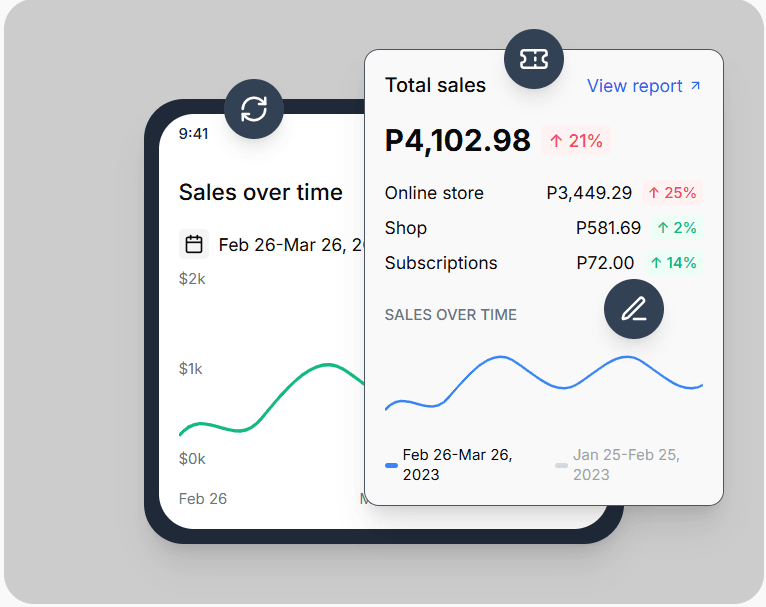Click the 14% Subscriptions change badge
766x607 pixels.
(672, 263)
